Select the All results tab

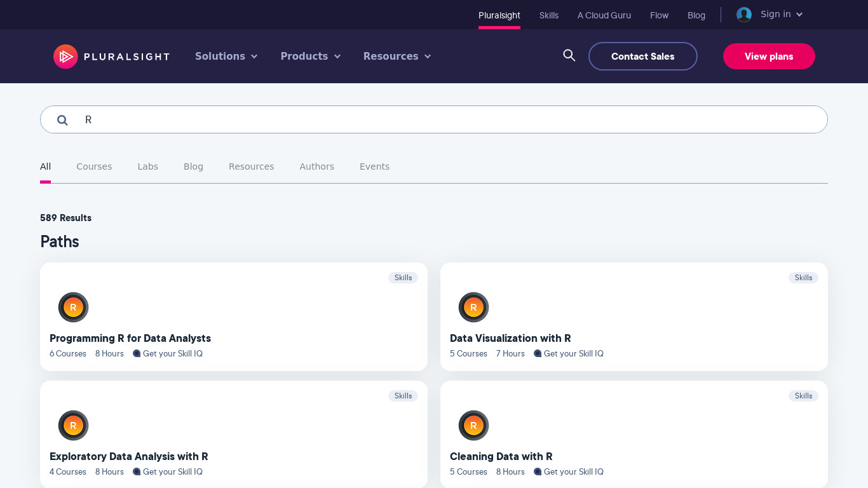point(46,166)
